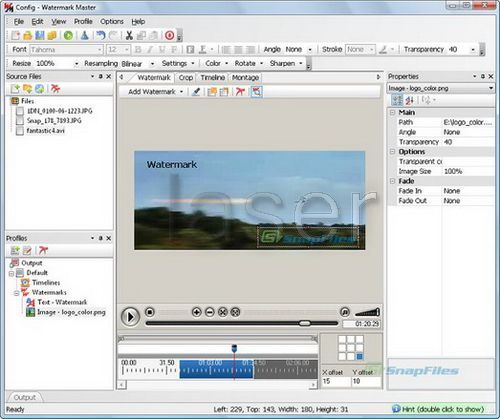
Task: Click the Undo arrow icon
Action: click(100, 35)
